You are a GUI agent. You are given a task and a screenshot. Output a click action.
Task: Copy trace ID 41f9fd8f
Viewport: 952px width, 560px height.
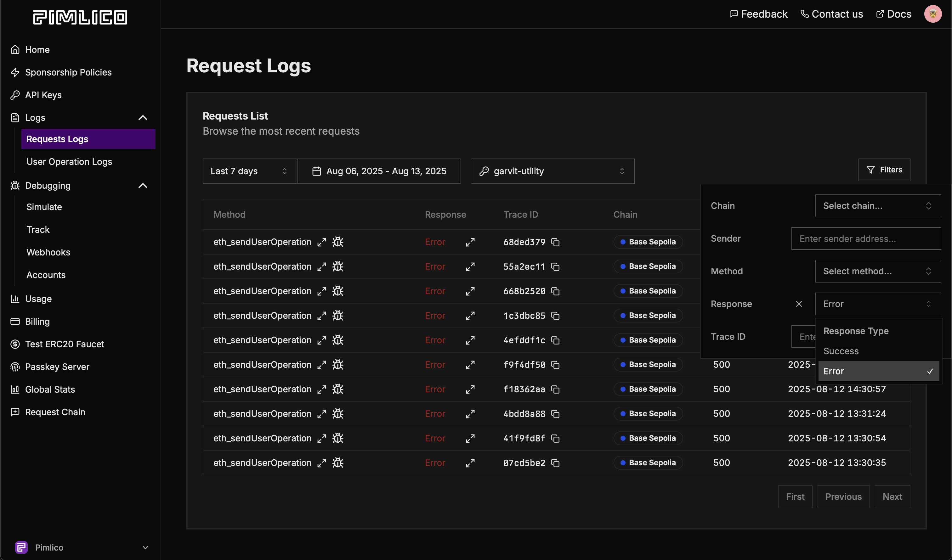[555, 439]
